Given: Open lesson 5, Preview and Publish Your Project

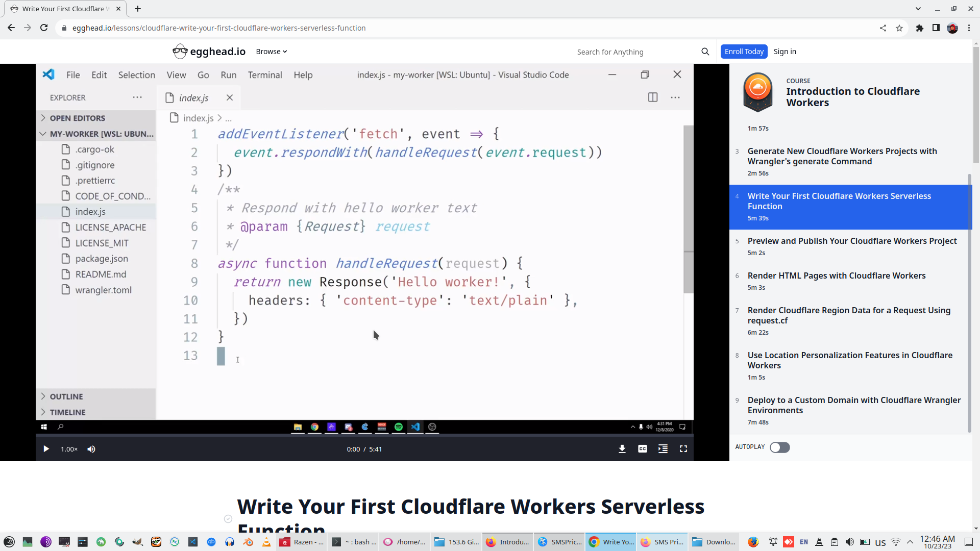Looking at the screenshot, I should (851, 241).
